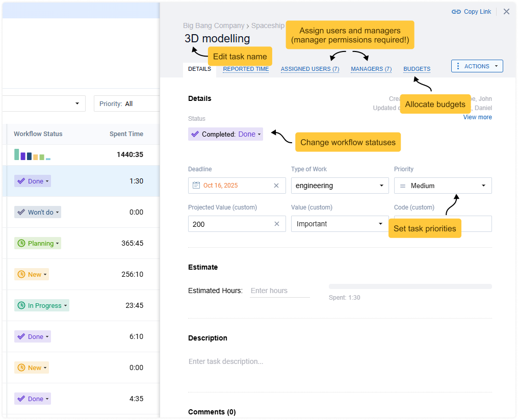The width and height of the screenshot is (518, 420).
Task: Open the Managers (7) tab
Action: pyautogui.click(x=371, y=69)
